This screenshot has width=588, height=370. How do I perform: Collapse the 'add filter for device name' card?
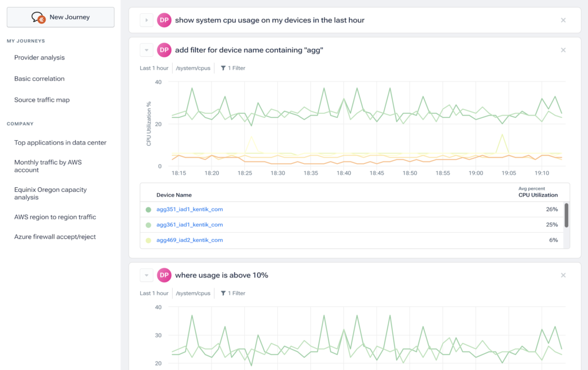click(x=146, y=50)
